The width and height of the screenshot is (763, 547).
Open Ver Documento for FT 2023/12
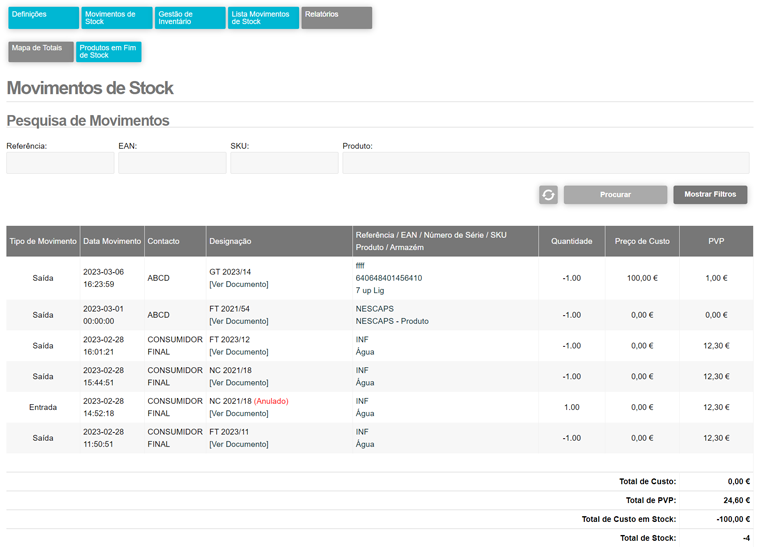pos(239,352)
